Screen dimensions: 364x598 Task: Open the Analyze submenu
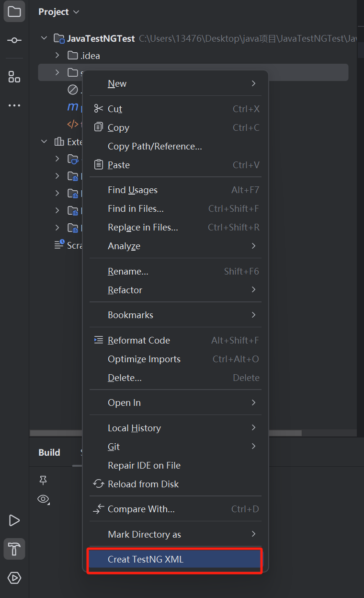pos(175,246)
